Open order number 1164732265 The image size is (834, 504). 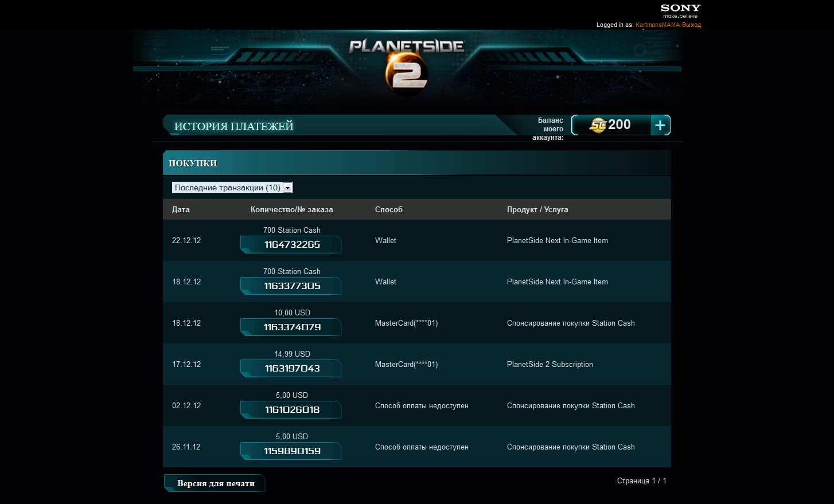(291, 245)
